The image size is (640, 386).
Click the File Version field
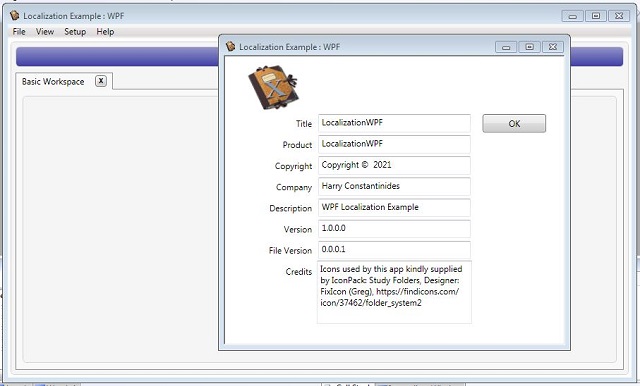tap(394, 250)
